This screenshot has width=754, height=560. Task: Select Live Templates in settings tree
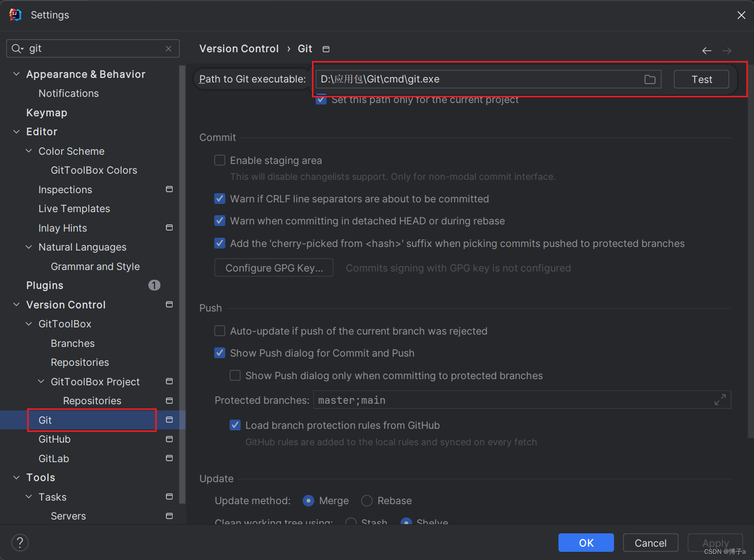74,209
